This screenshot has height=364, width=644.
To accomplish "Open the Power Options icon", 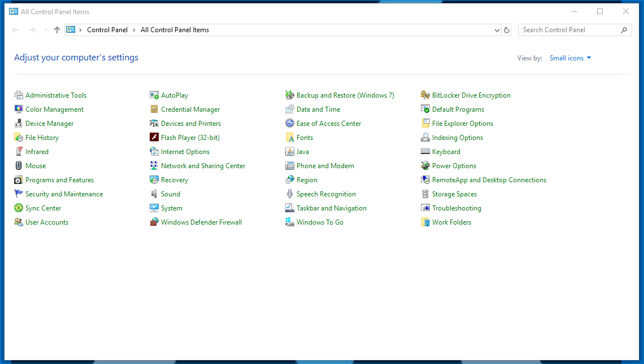I will [x=425, y=166].
